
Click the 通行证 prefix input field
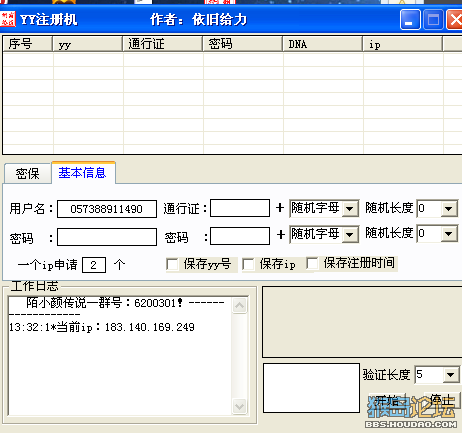[240, 208]
